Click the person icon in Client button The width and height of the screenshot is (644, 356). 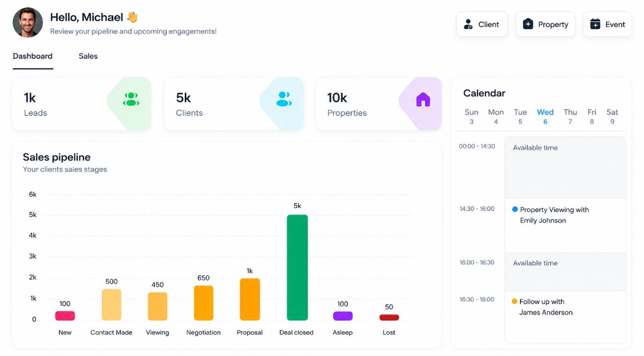pos(468,25)
